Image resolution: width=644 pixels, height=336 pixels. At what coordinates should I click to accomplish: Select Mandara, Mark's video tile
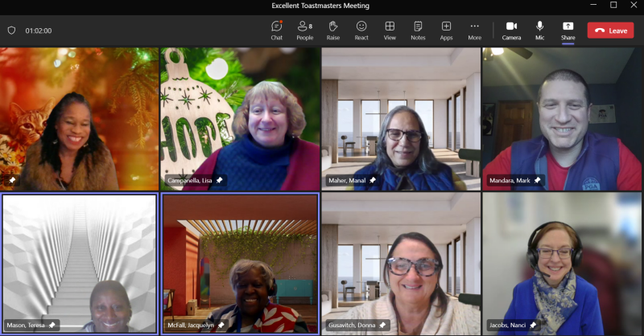pyautogui.click(x=562, y=119)
